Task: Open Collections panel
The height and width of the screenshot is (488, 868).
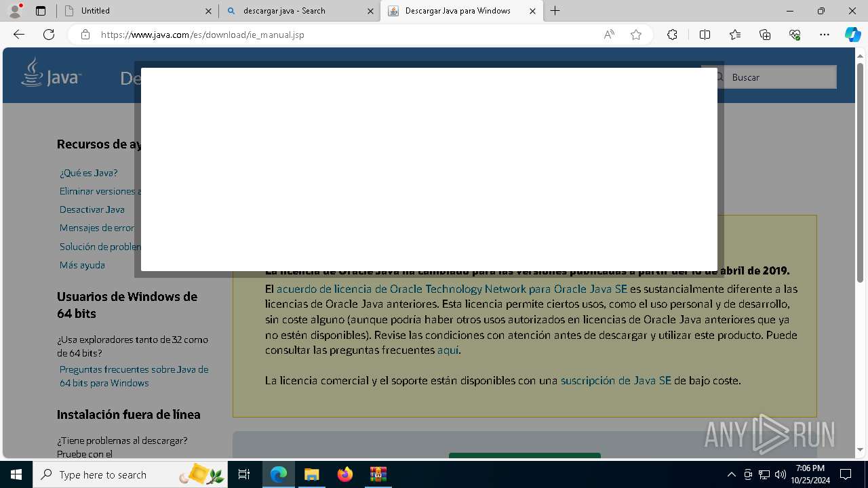Action: (765, 35)
